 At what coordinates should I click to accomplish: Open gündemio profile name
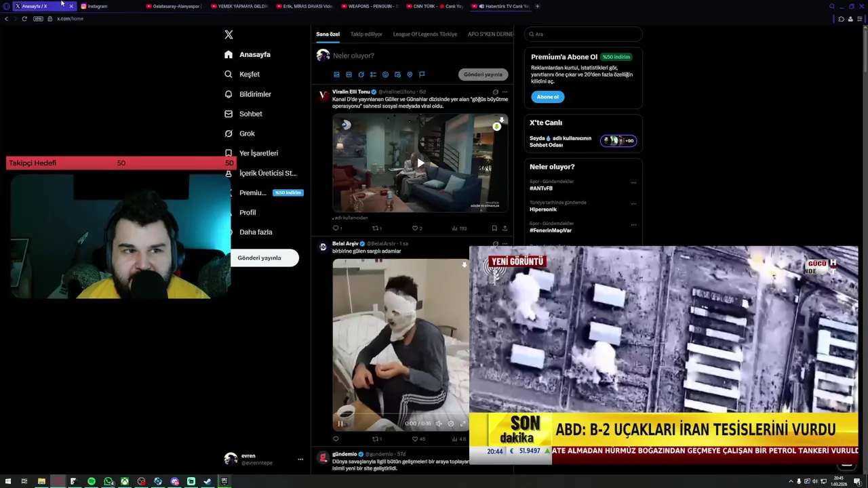click(344, 454)
